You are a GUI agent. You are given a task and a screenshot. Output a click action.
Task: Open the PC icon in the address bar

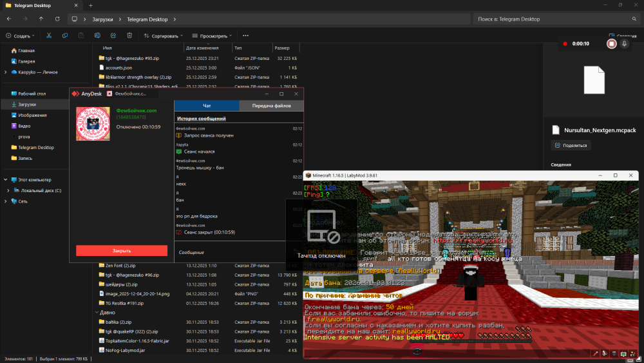point(74,19)
